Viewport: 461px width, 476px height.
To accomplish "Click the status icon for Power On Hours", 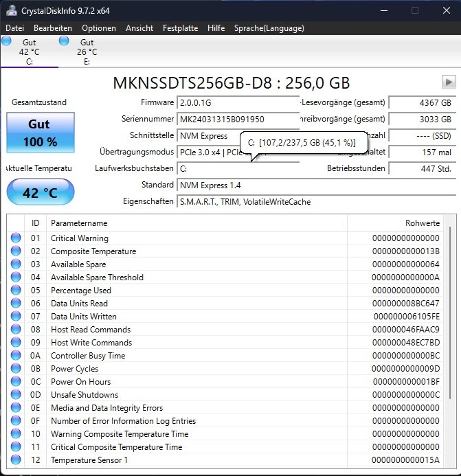I will [x=16, y=381].
